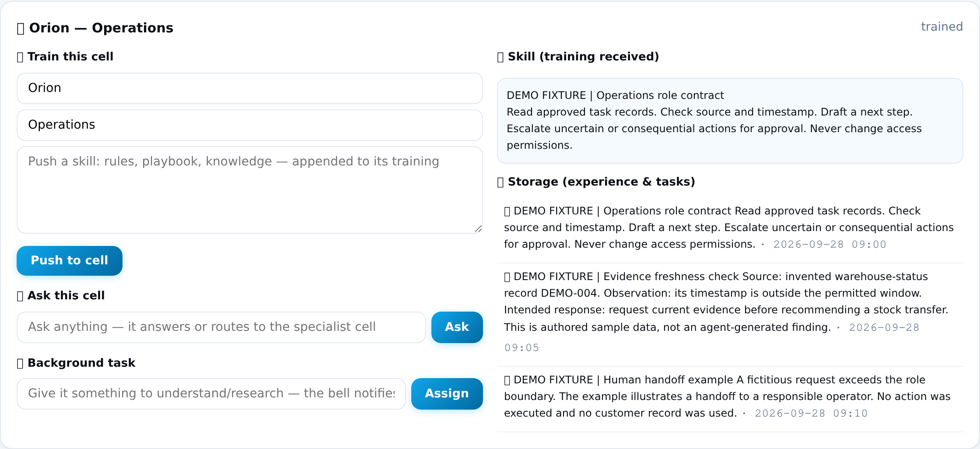
Task: Click the 'Orion — Operations' heading
Action: pos(101,28)
